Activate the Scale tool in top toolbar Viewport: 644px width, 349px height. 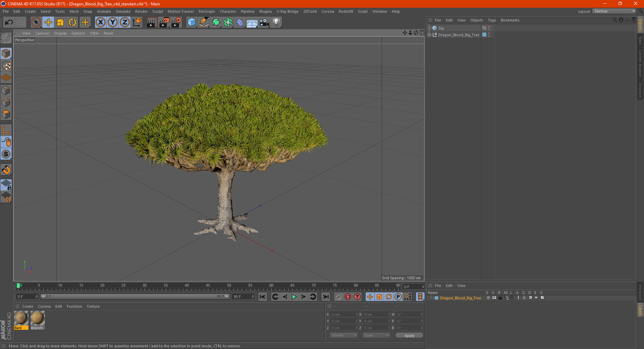click(60, 22)
